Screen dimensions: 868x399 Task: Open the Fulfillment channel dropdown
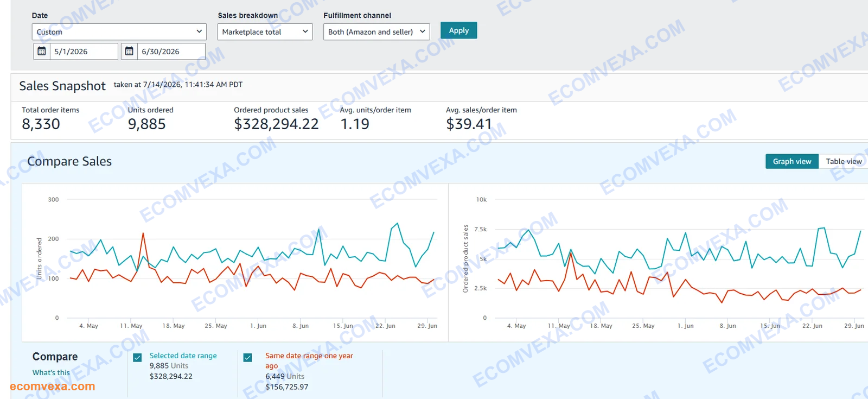click(376, 31)
